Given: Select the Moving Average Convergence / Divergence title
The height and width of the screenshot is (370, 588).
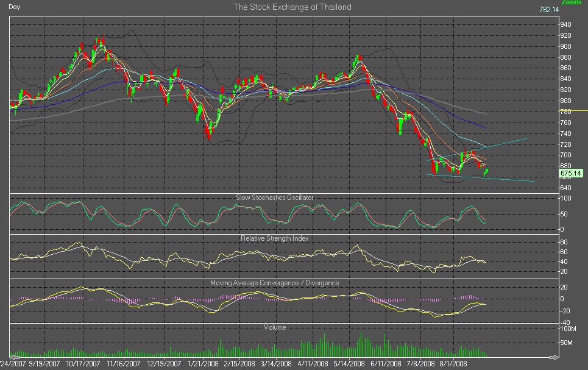Looking at the screenshot, I should tap(274, 283).
